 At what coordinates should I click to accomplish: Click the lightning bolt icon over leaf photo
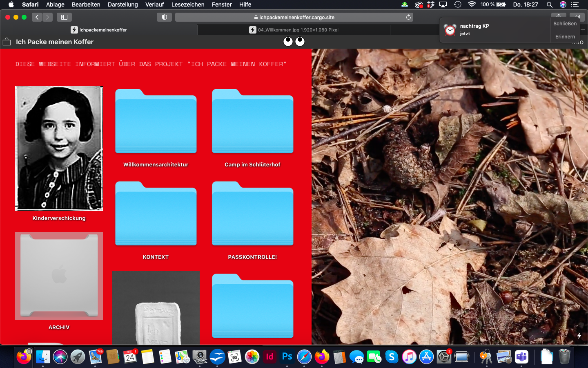(579, 336)
